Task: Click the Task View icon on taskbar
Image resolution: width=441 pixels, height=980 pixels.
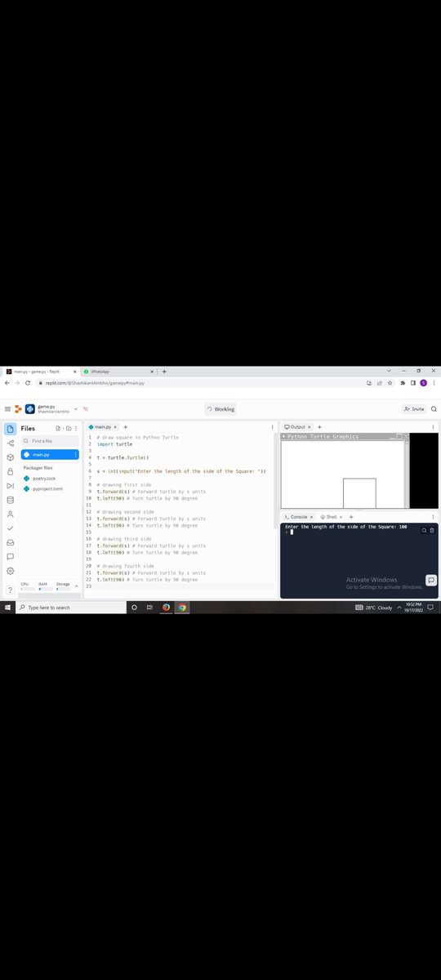Action: (x=149, y=608)
